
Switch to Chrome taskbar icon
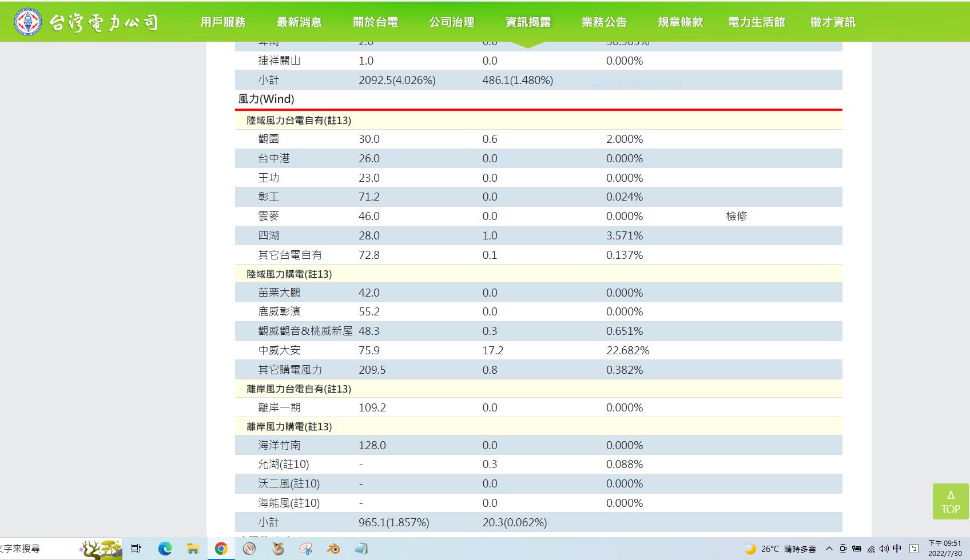click(x=221, y=549)
